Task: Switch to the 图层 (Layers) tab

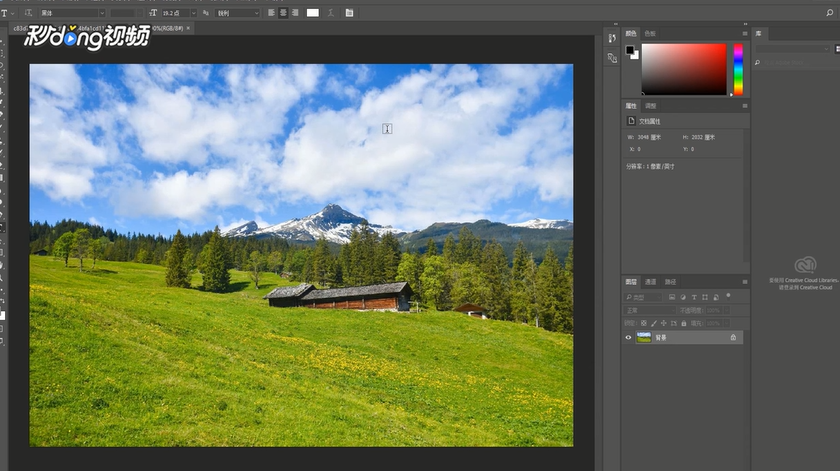Action: [631, 282]
